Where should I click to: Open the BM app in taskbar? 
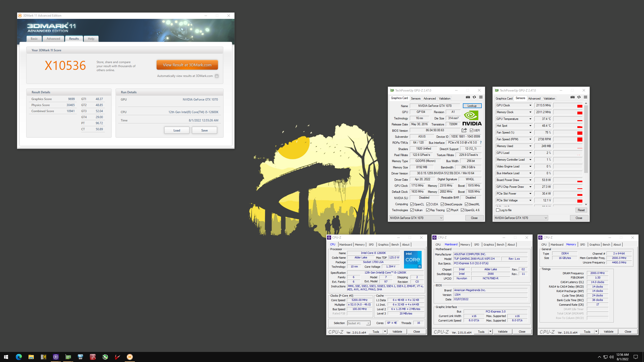[43, 357]
